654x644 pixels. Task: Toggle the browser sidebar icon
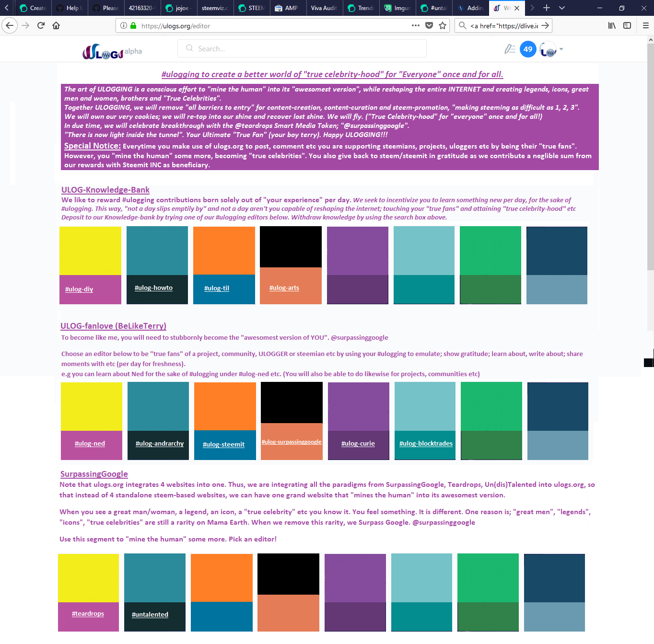pyautogui.click(x=627, y=25)
